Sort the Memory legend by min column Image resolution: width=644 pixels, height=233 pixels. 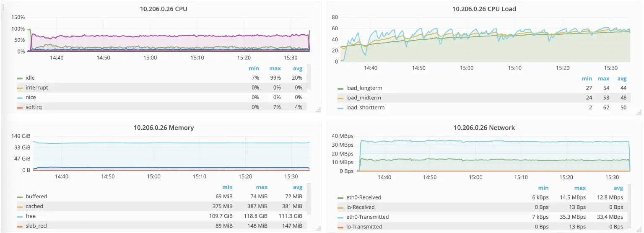(227, 187)
